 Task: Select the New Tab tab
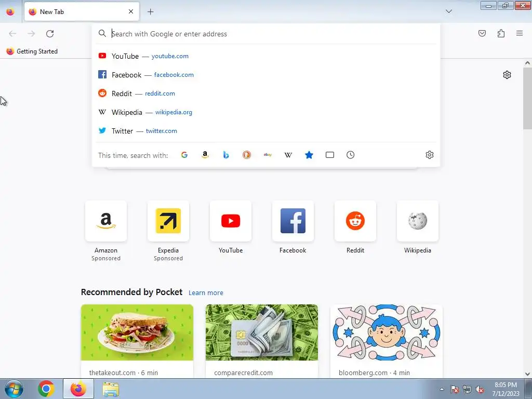(82, 12)
